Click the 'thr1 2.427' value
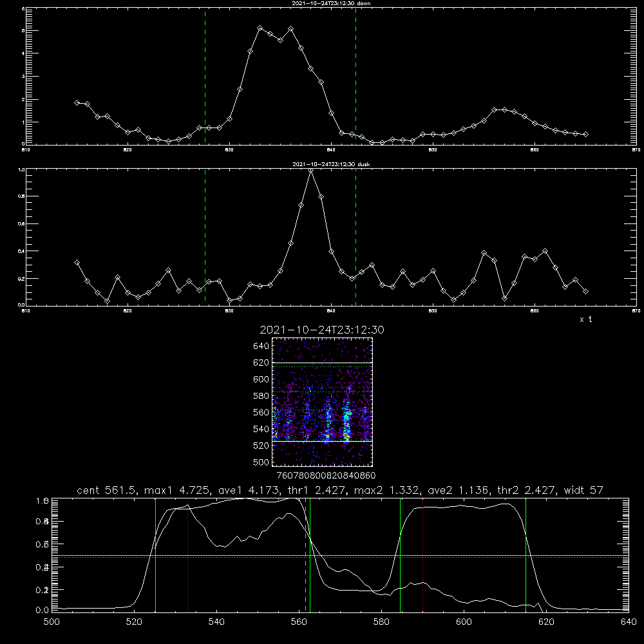 [317, 490]
